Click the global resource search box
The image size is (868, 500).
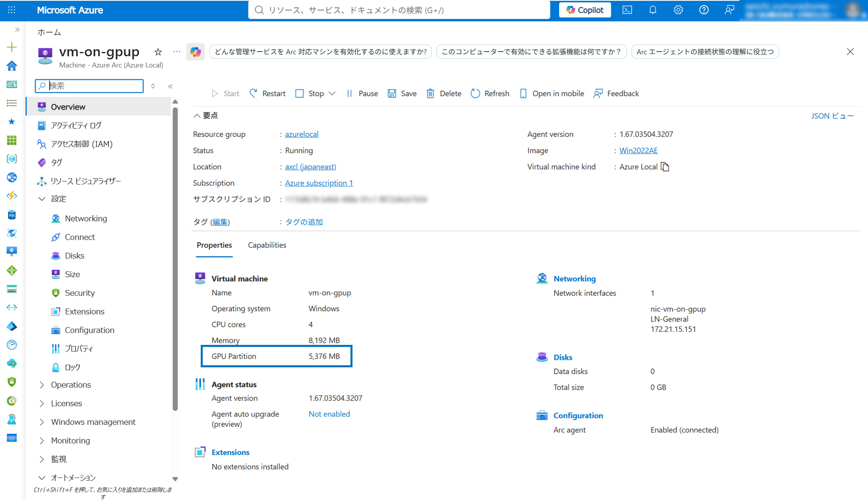point(399,10)
